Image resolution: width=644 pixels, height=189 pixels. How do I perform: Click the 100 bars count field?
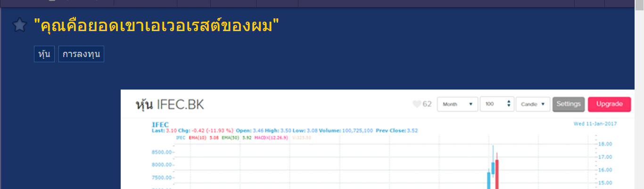click(497, 104)
